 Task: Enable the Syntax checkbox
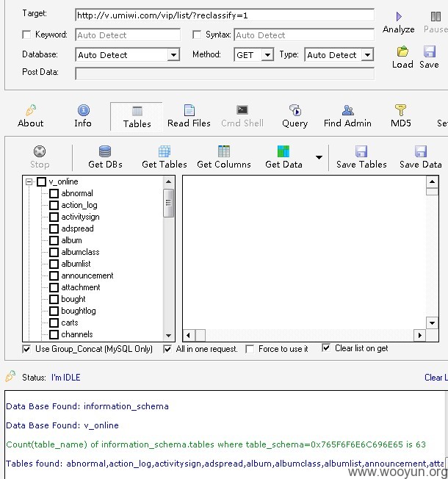[x=197, y=35]
